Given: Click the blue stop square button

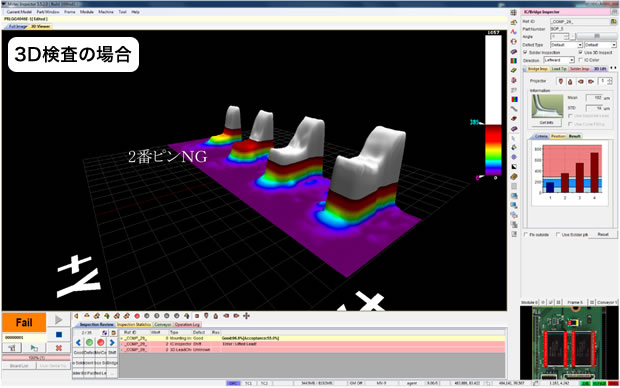Looking at the screenshot, I should [59, 335].
